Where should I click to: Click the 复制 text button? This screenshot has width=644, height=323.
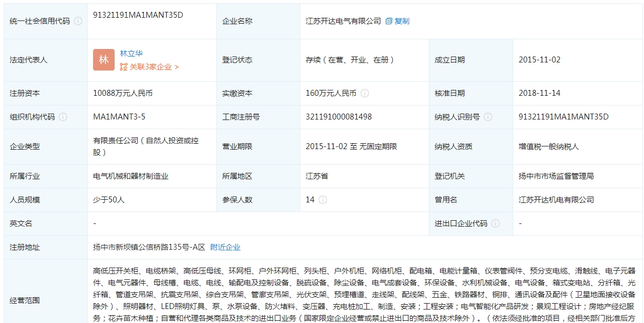[x=402, y=21]
